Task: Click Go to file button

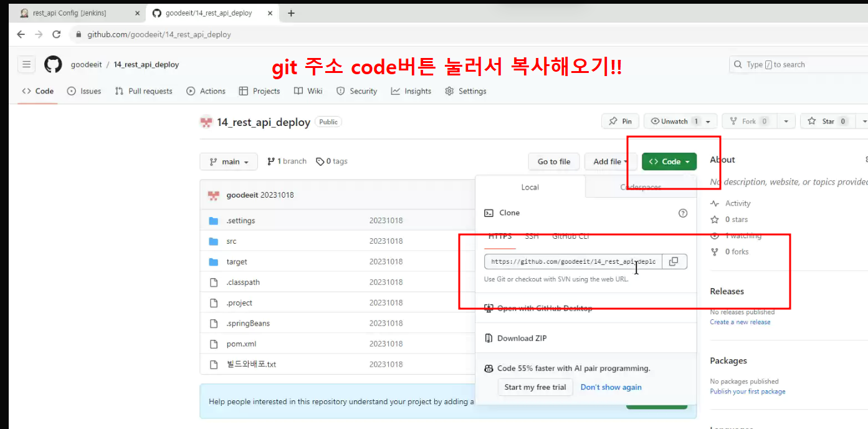Action: pyautogui.click(x=554, y=161)
